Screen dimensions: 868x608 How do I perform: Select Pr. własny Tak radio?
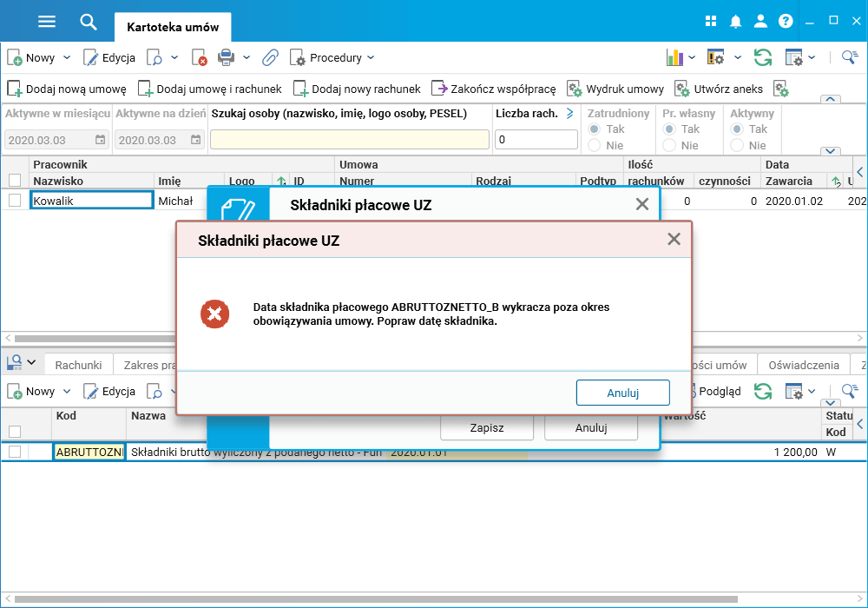pos(669,129)
